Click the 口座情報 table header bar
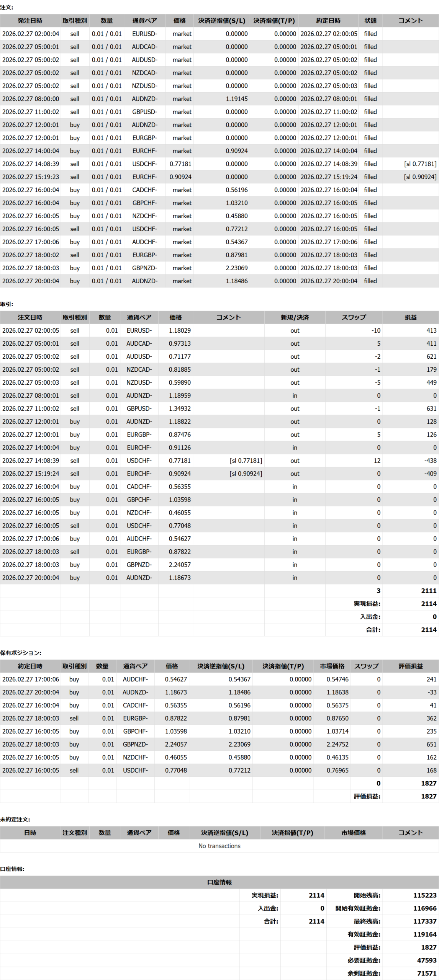439x980 pixels. pos(219,882)
